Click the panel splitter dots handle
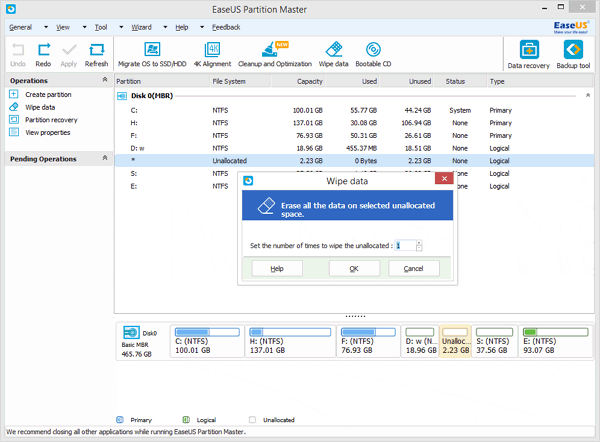Image resolution: width=600 pixels, height=442 pixels. coord(355,316)
